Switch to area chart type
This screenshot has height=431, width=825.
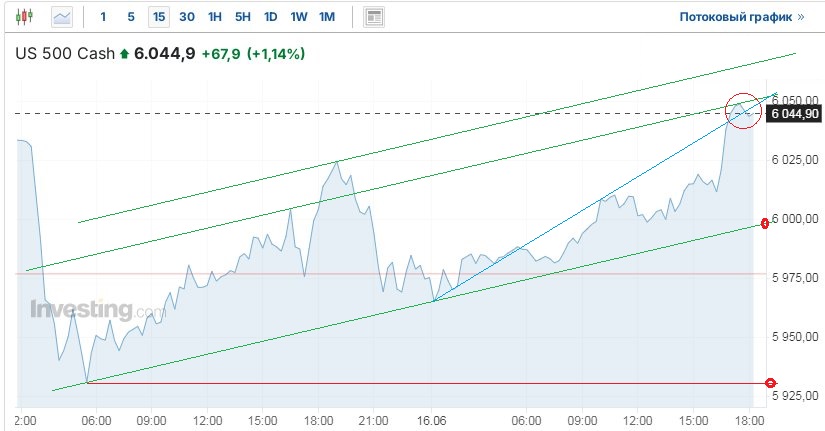pos(62,17)
